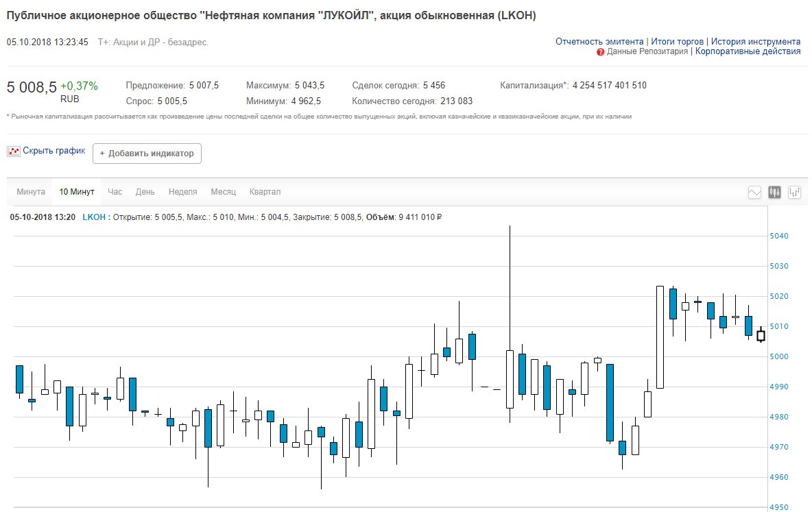Click the 4960 price axis label
Image resolution: width=812 pixels, height=512 pixels.
click(779, 477)
